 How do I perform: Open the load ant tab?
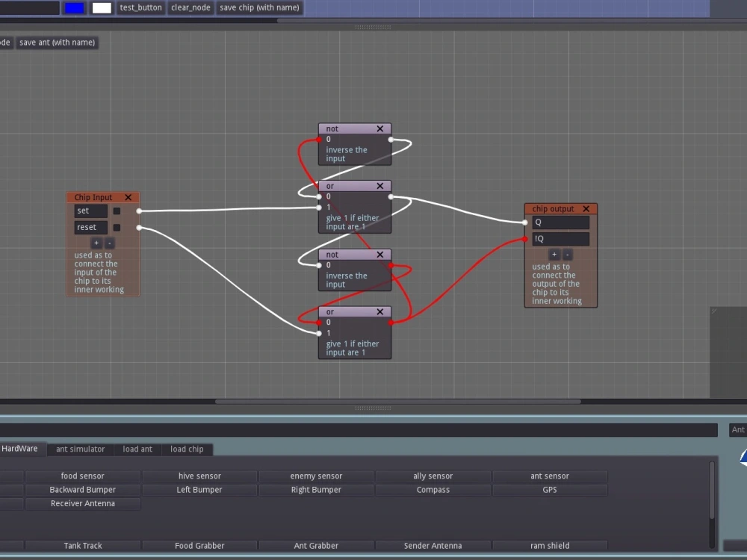click(137, 449)
